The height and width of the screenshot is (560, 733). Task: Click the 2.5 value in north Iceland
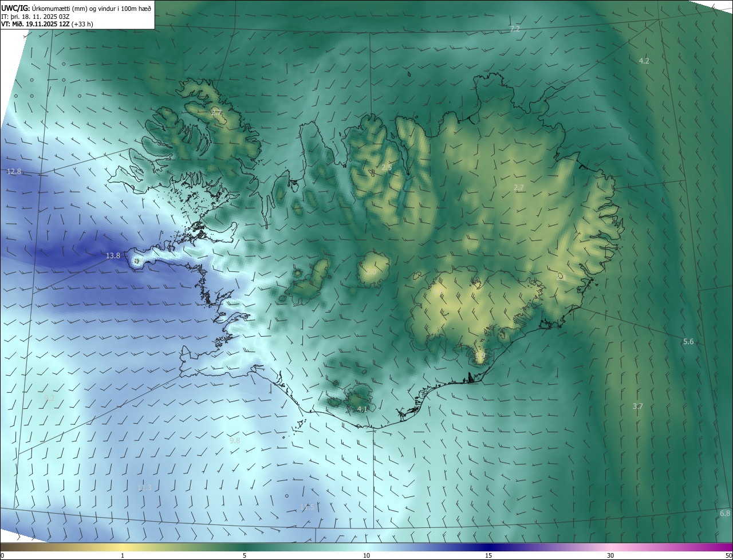(387, 167)
